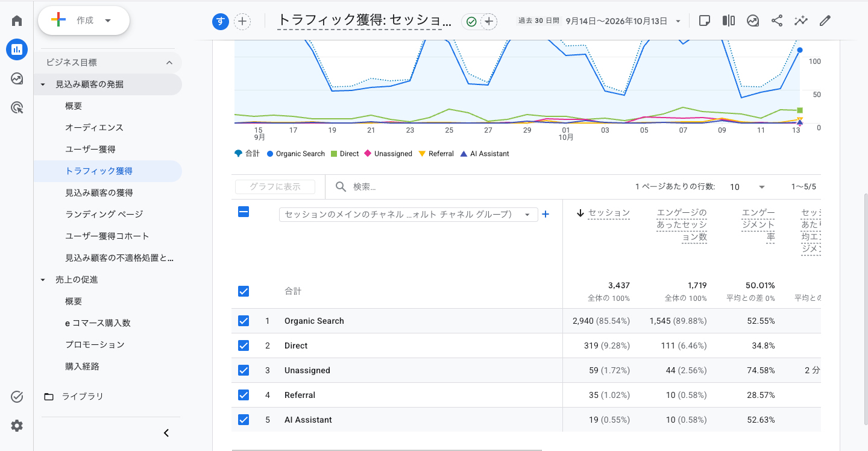This screenshot has height=451, width=868.
Task: Click the green verified data-quality check icon
Action: [x=471, y=22]
